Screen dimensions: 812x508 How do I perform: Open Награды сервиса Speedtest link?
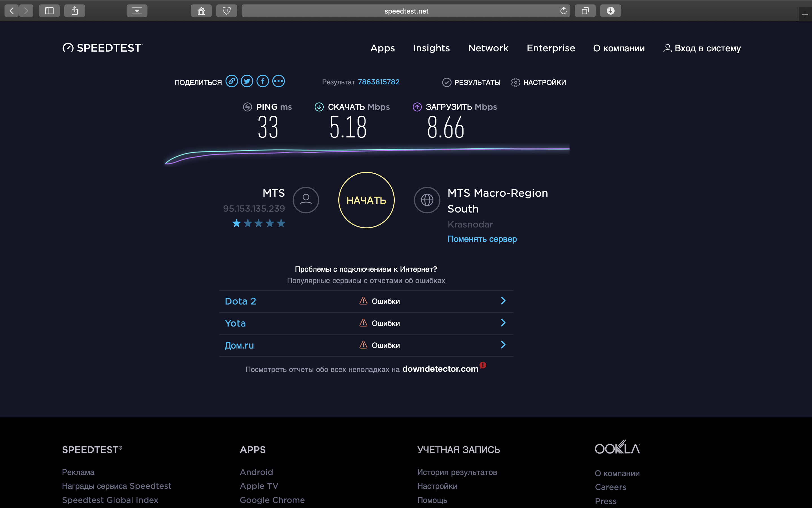[117, 486]
